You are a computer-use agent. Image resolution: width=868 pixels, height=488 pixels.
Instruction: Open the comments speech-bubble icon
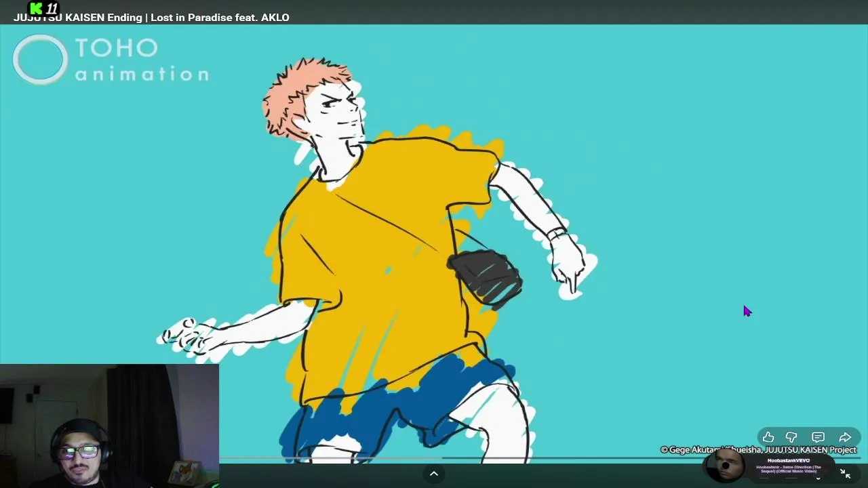(818, 437)
